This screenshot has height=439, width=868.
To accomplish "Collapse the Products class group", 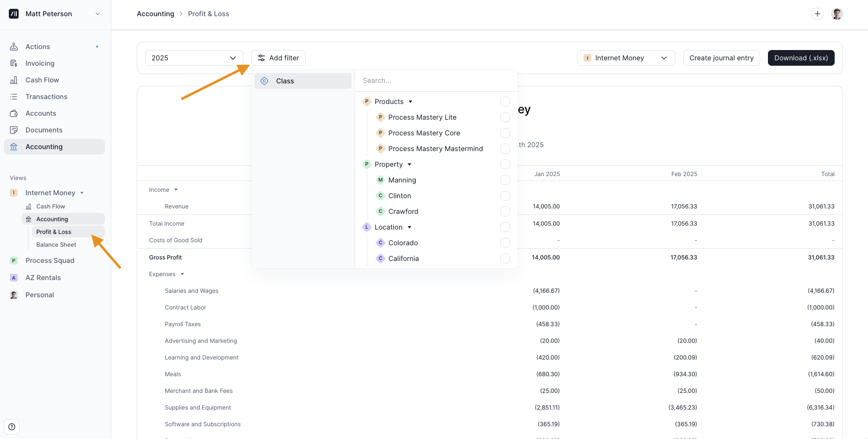I will pos(410,102).
